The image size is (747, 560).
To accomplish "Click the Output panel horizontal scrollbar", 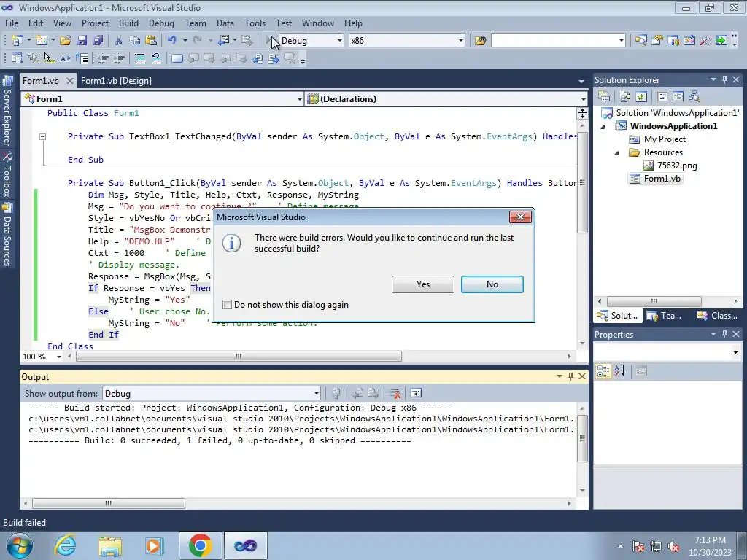I will point(109,503).
